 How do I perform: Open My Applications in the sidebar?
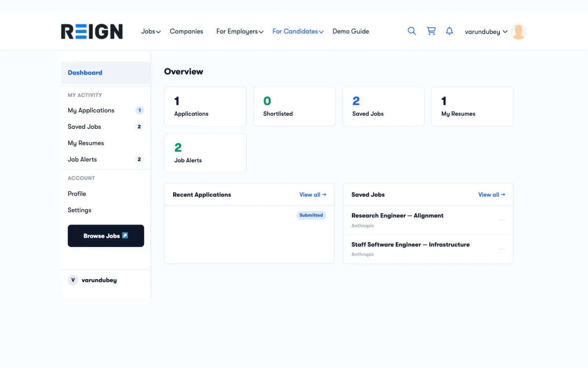(106, 110)
